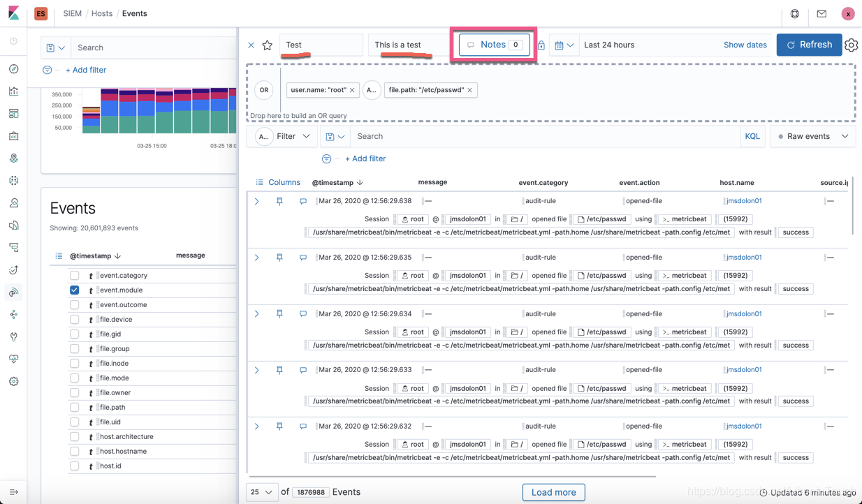Add note to event 12:56:29.638

click(303, 201)
